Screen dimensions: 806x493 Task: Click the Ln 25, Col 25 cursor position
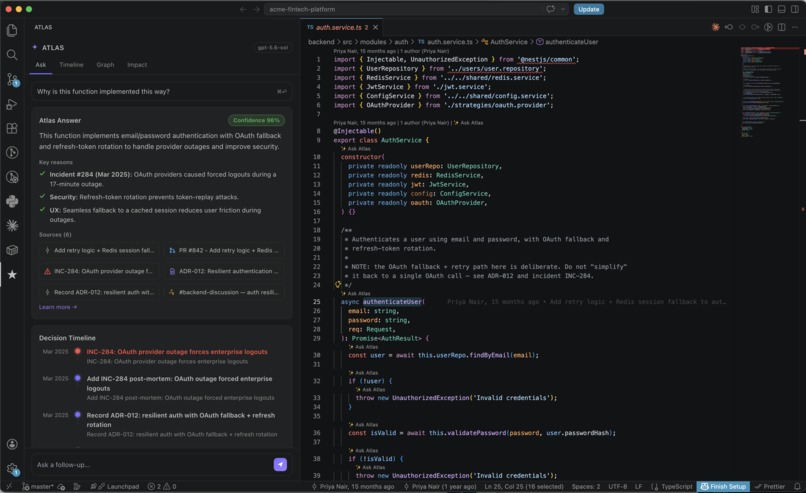click(523, 486)
